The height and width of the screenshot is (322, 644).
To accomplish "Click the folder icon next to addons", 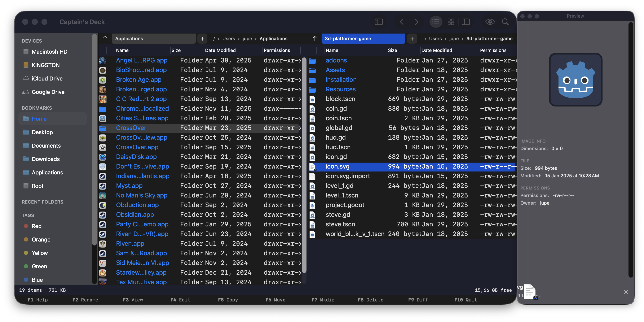I will (x=313, y=60).
